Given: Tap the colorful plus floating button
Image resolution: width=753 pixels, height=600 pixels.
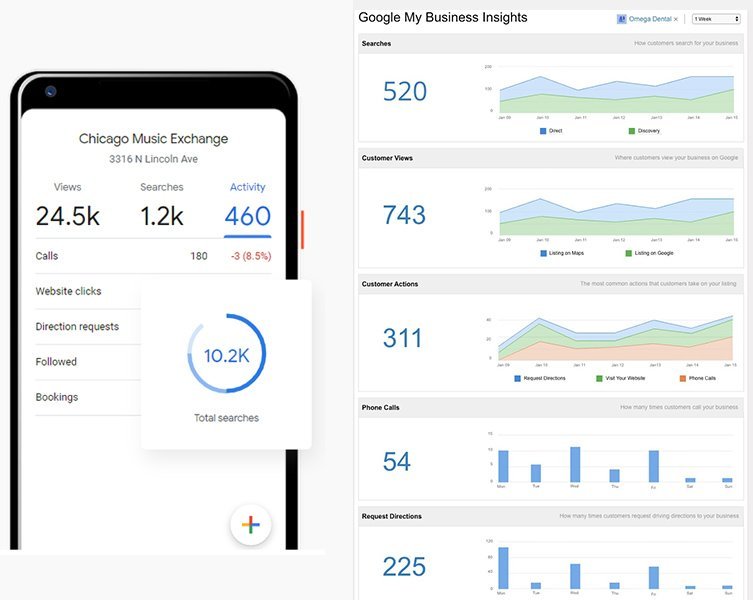Looking at the screenshot, I should (x=251, y=525).
